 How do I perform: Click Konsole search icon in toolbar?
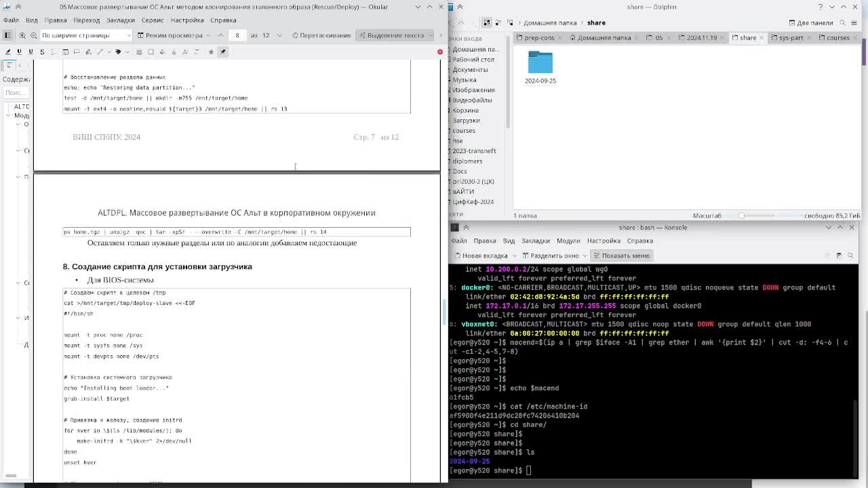pos(850,256)
